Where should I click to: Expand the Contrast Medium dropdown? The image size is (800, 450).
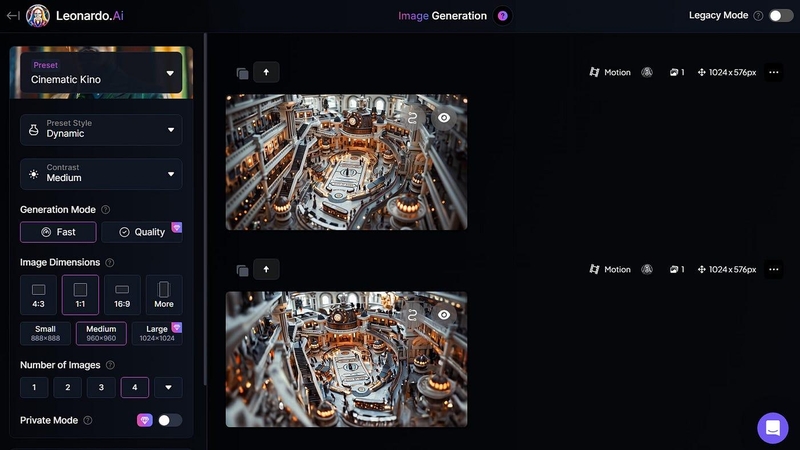[x=101, y=173]
